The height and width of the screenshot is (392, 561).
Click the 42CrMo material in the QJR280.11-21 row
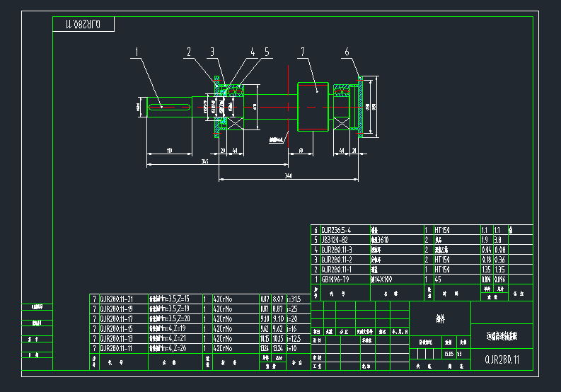pos(236,299)
